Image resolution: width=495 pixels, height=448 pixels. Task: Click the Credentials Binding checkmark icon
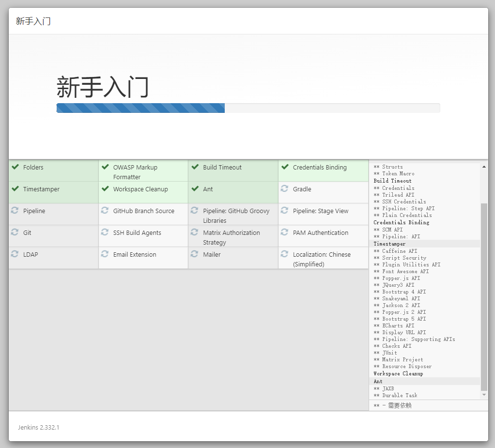tap(285, 167)
